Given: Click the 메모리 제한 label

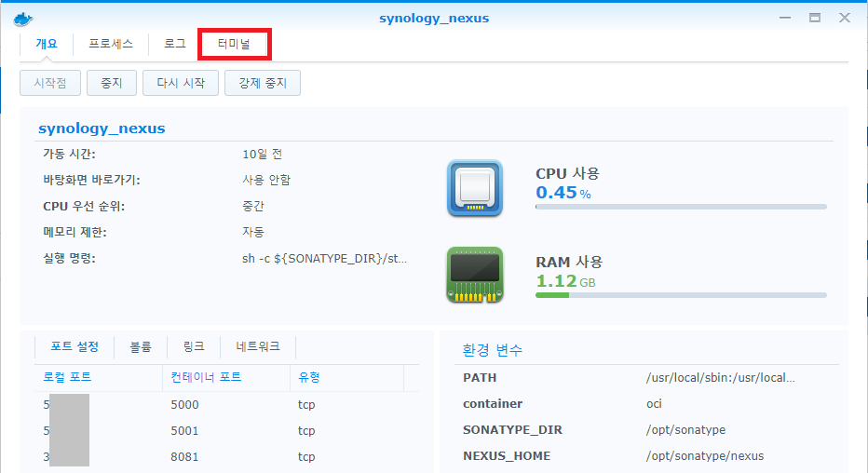Looking at the screenshot, I should click(x=75, y=233).
